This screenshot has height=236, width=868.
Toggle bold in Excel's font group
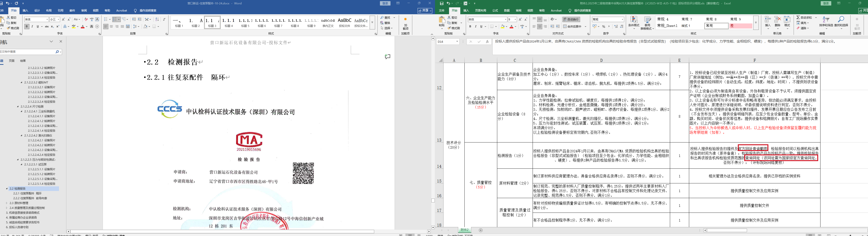point(470,26)
